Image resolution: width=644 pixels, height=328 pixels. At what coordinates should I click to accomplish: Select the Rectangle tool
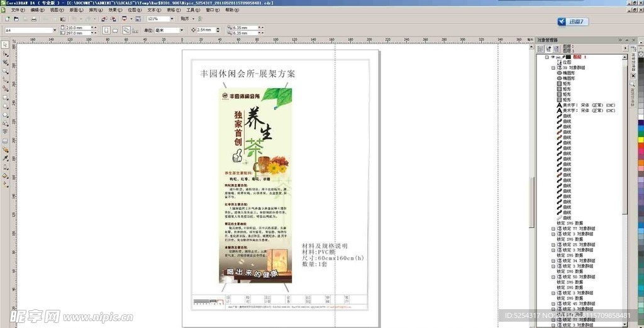click(x=5, y=97)
